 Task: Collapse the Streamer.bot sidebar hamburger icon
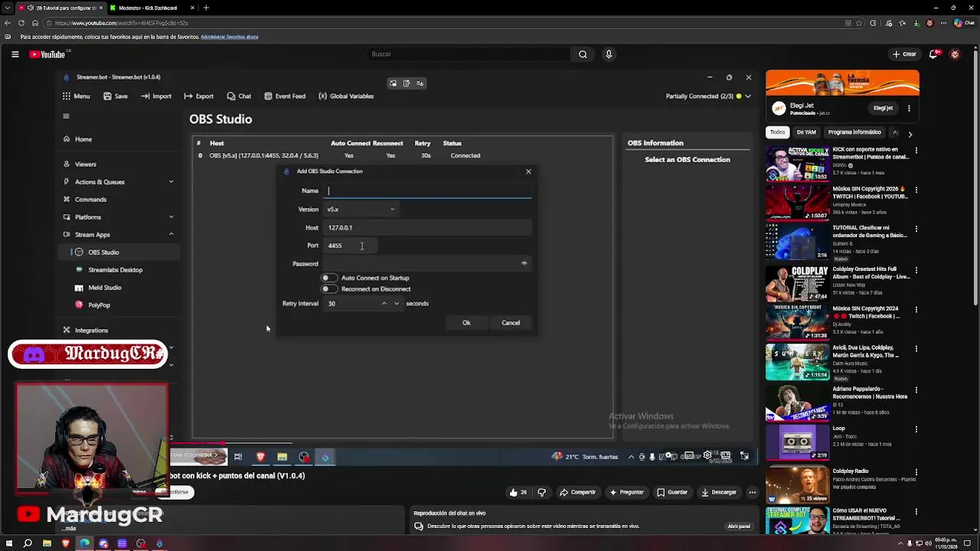tap(66, 116)
